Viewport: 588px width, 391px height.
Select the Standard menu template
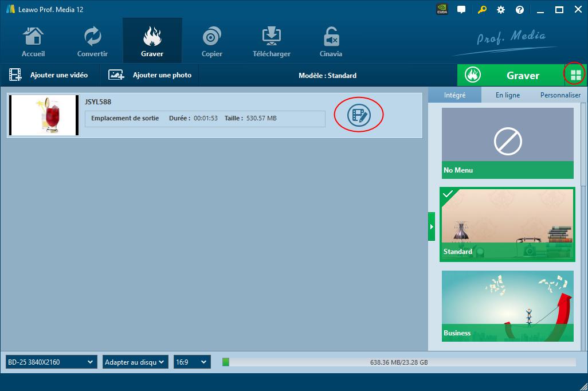(508, 224)
